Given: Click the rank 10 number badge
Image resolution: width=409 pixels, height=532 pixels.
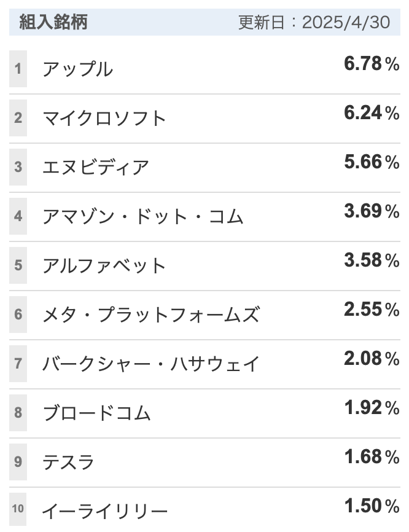Looking at the screenshot, I should [x=18, y=509].
